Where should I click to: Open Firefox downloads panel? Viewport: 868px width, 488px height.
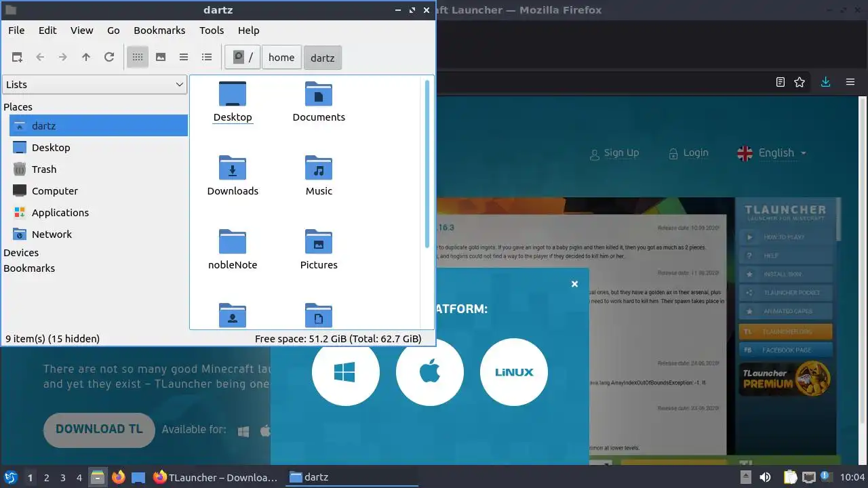[x=825, y=82]
